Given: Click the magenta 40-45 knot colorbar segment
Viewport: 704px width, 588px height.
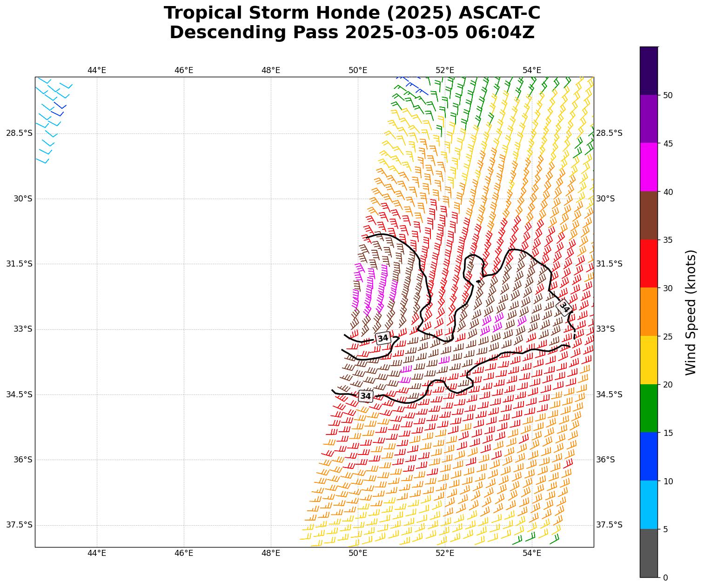Looking at the screenshot, I should [x=649, y=167].
